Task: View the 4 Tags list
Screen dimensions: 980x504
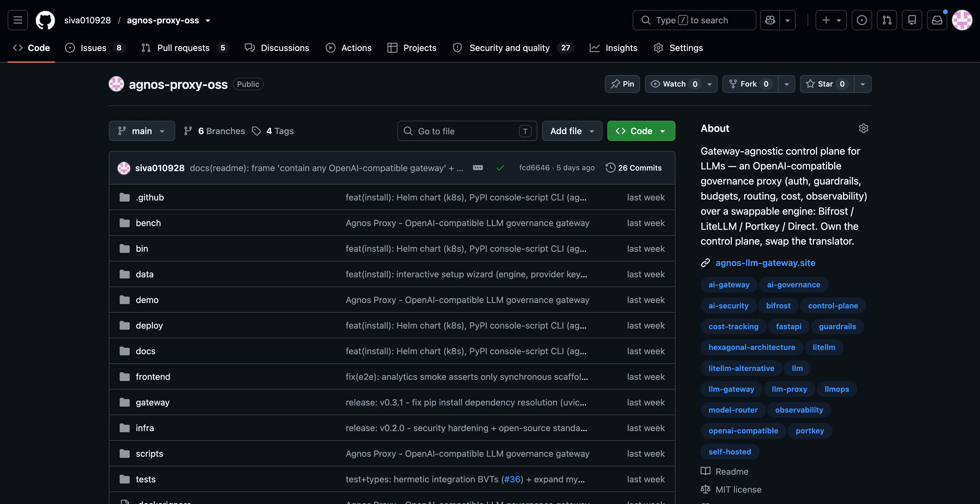Action: (273, 131)
